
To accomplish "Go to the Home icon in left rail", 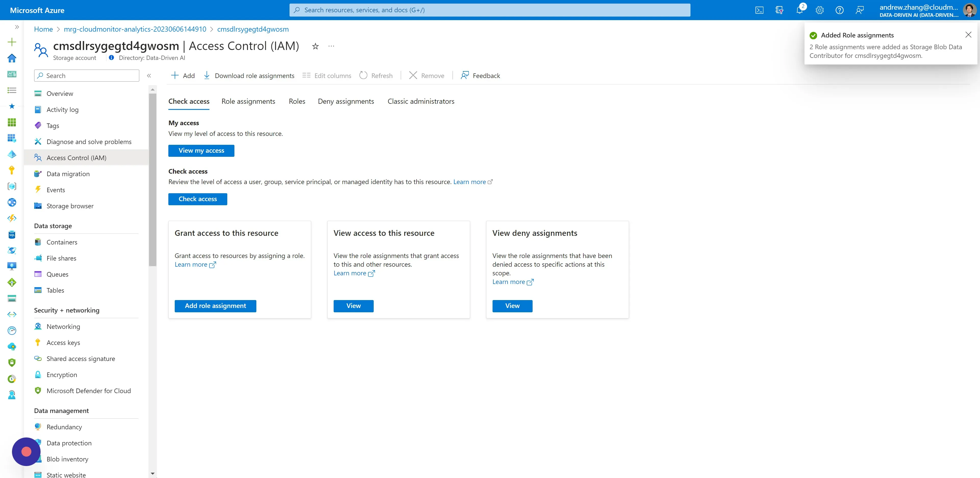I will click(12, 58).
